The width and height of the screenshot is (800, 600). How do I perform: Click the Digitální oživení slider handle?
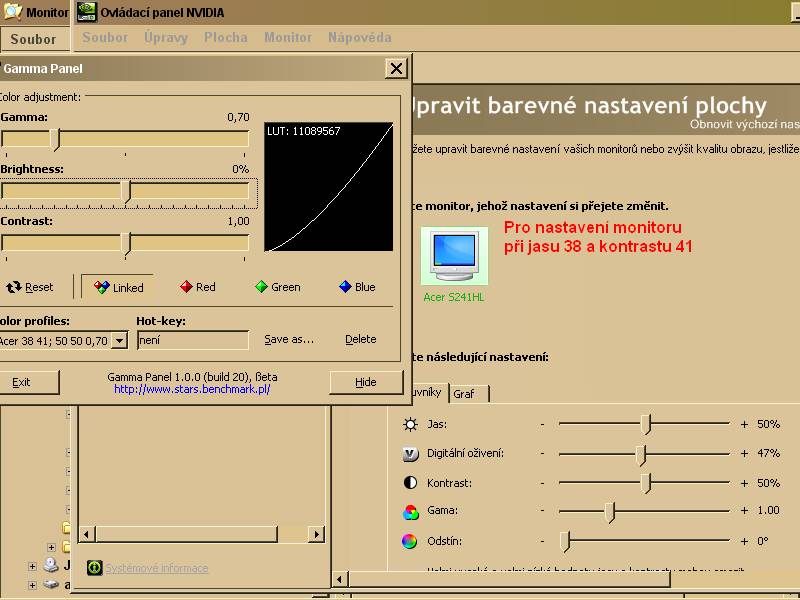[641, 454]
